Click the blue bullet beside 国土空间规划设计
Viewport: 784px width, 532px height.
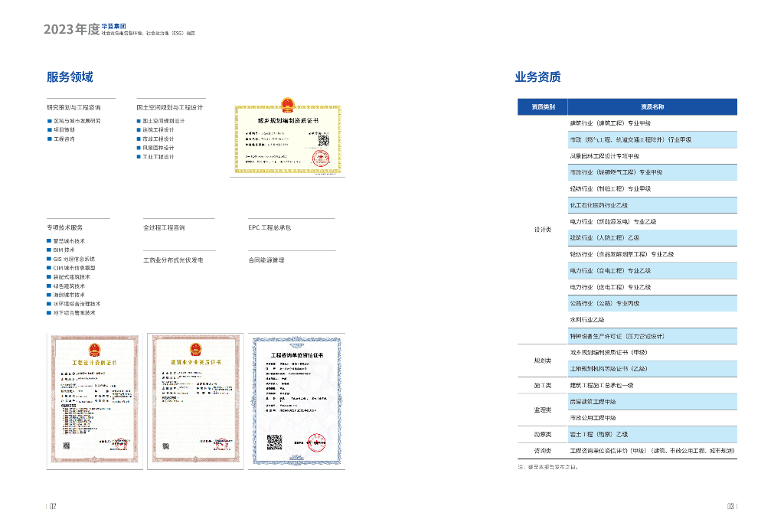139,121
